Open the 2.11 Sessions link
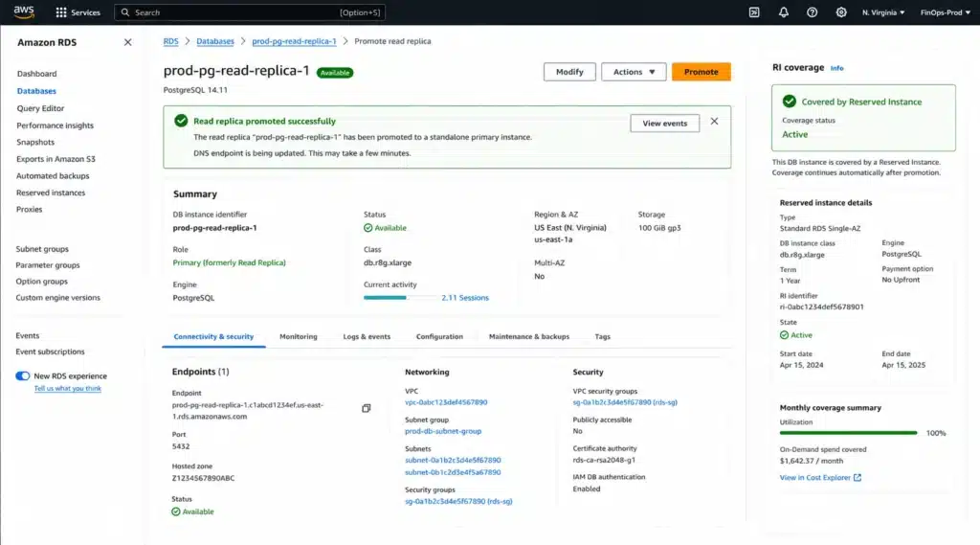Screen dimensions: 980x545 (465, 298)
